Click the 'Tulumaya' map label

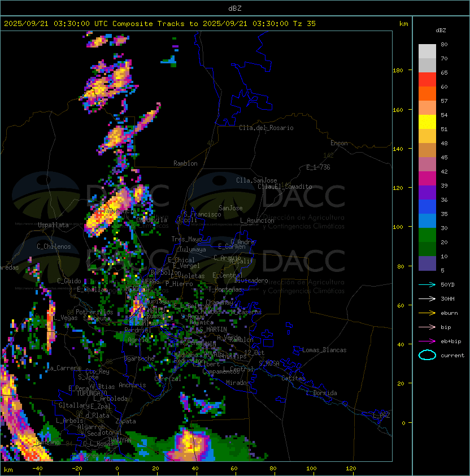(x=193, y=249)
